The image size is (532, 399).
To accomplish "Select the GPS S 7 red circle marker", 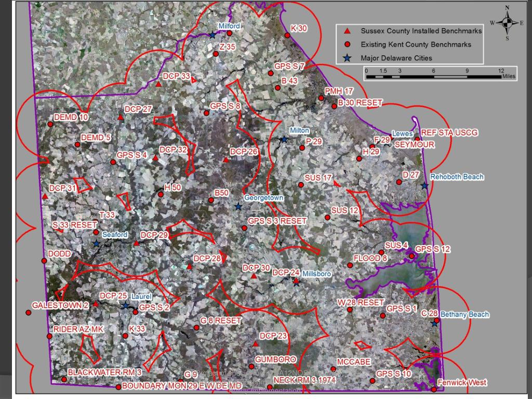I will click(x=270, y=73).
